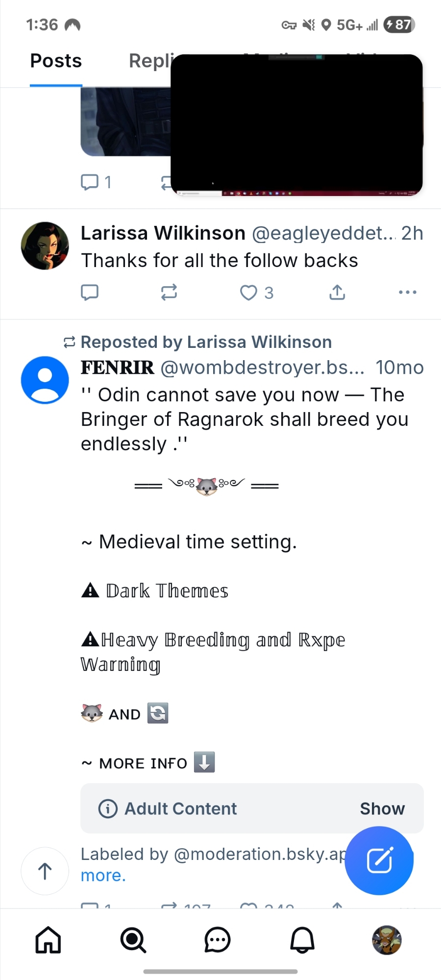Viewport: 441px width, 980px height.
Task: Like Larissa's follow backs post
Action: pos(249,293)
